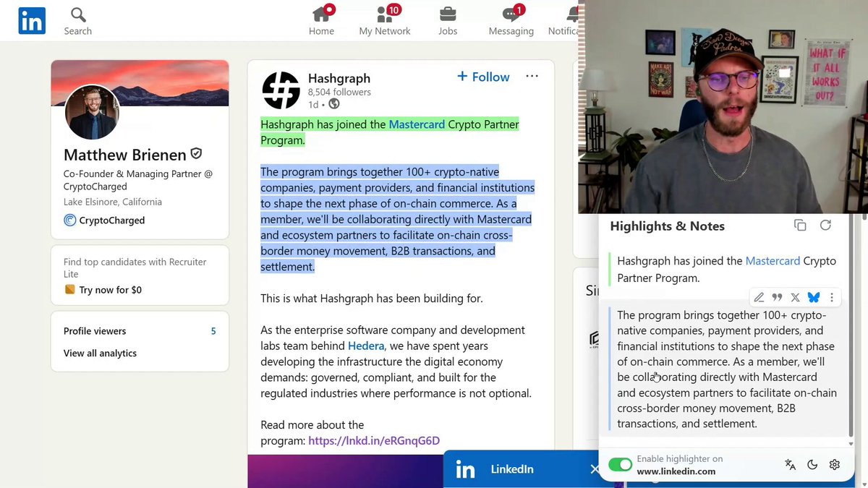Open the Mastercard link in the post
The image size is (868, 488).
point(417,124)
